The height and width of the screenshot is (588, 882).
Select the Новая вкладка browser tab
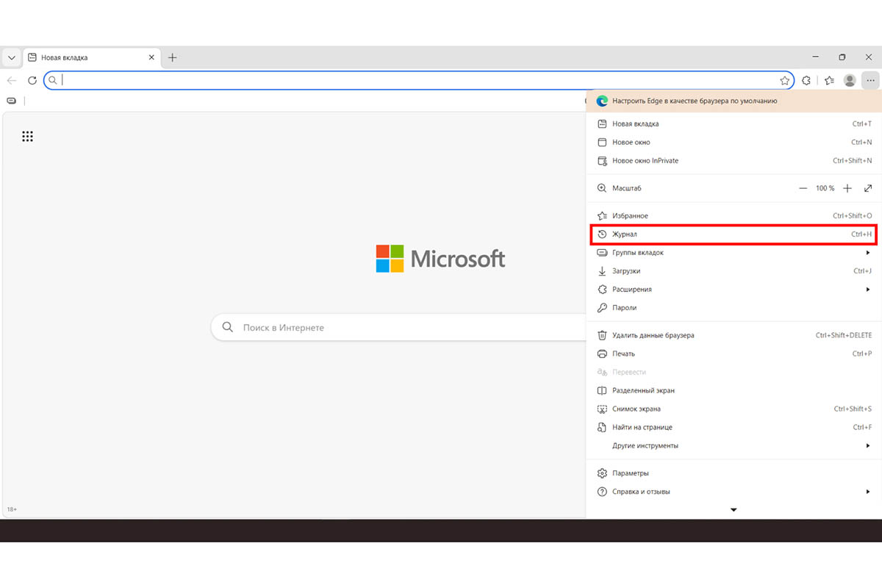tap(92, 57)
